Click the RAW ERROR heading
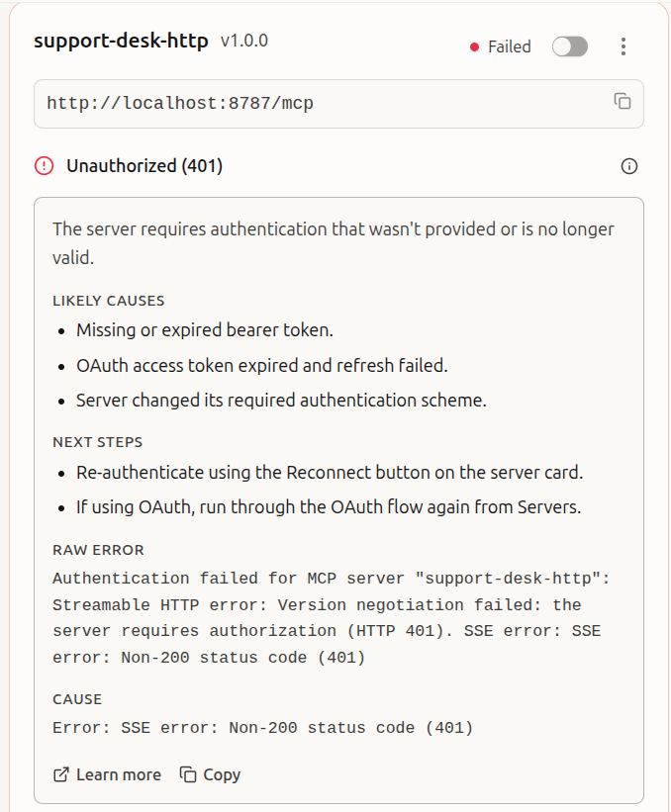 [x=98, y=550]
